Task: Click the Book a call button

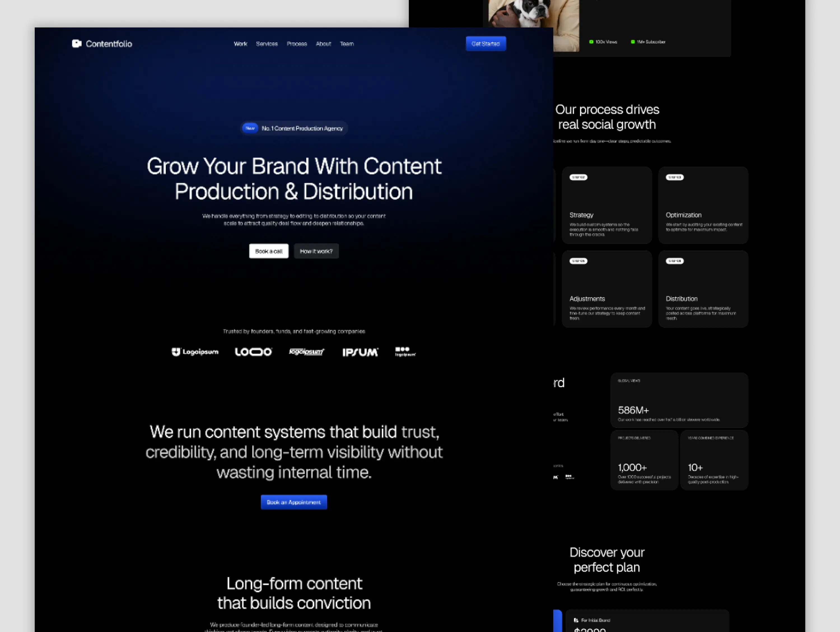Action: [269, 251]
